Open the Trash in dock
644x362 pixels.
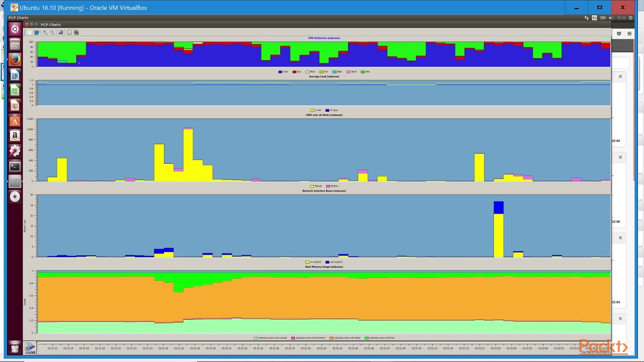click(15, 346)
